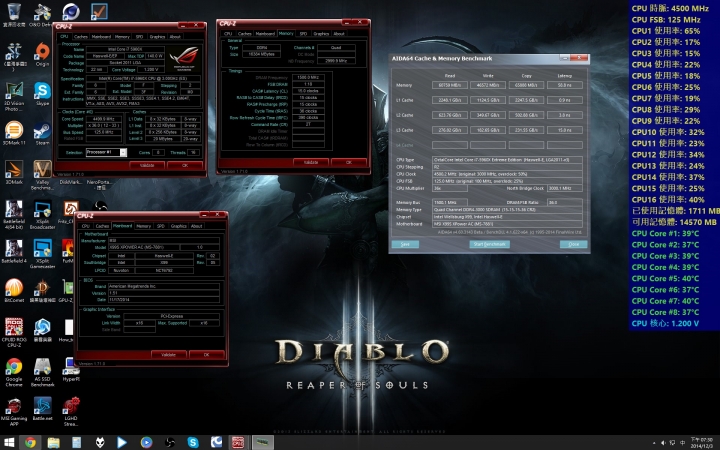The width and height of the screenshot is (720, 450).
Task: Select CPU tab in CPU-Z Memory window
Action: click(228, 34)
